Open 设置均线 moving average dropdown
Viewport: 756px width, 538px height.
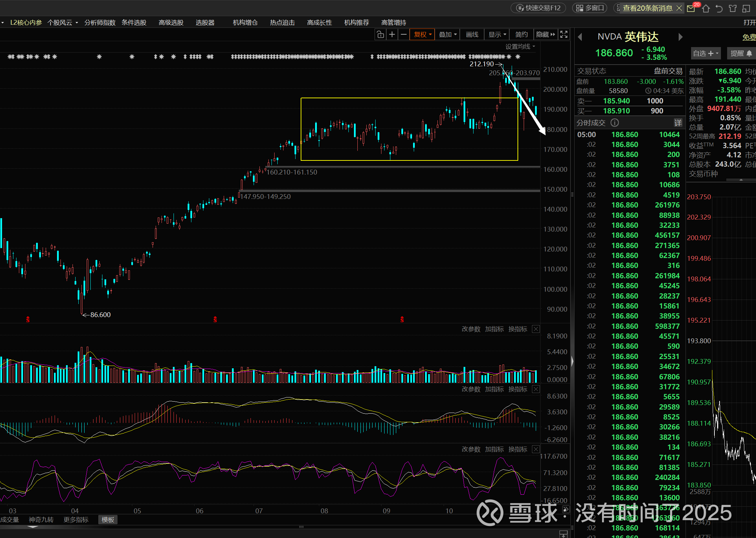click(x=520, y=46)
